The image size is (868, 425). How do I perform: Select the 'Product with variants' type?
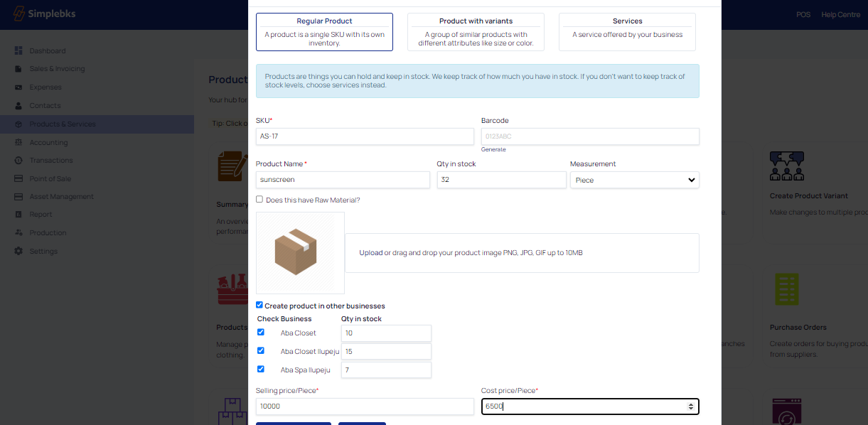click(x=476, y=32)
